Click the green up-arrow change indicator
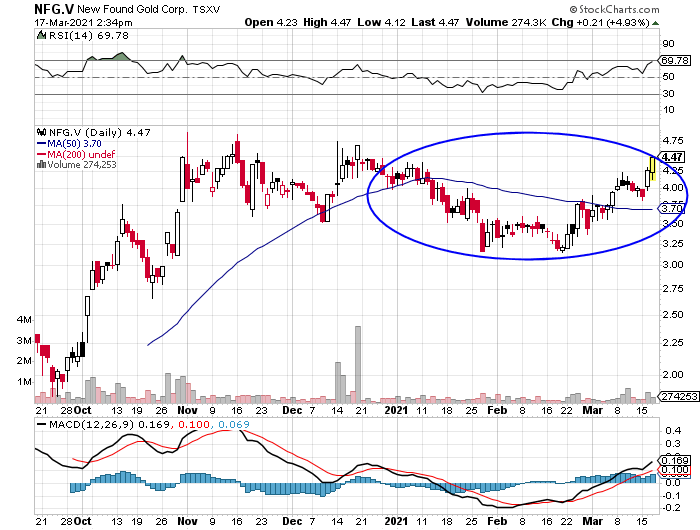This screenshot has width=700, height=530. 655,23
